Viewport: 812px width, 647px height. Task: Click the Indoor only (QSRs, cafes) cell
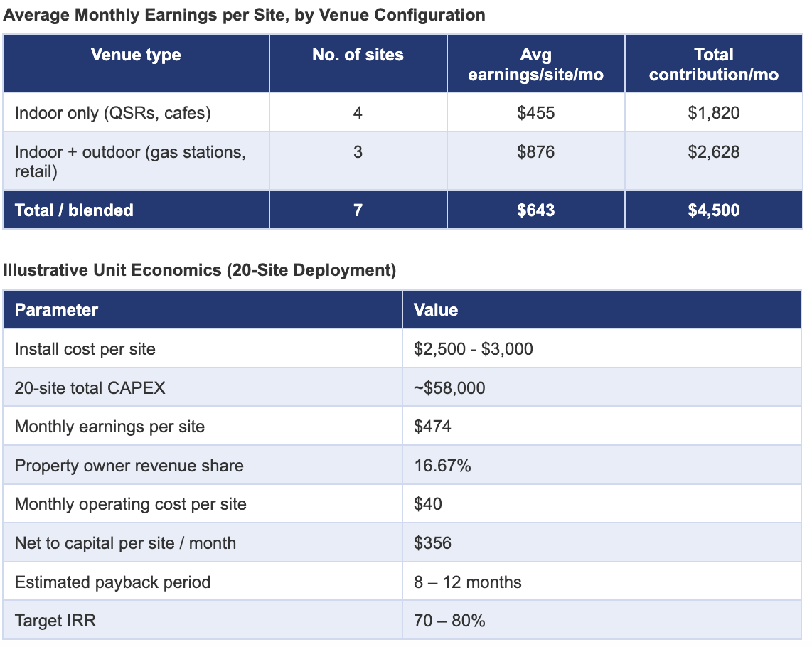[x=136, y=112]
